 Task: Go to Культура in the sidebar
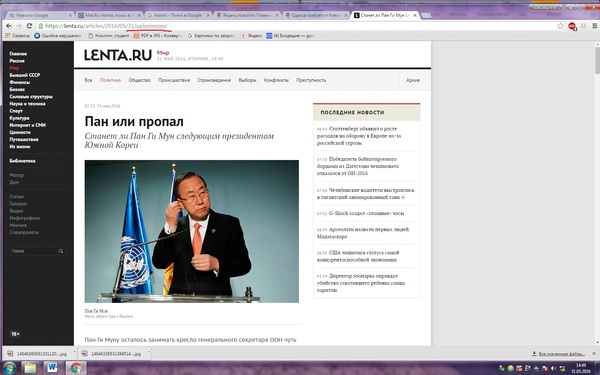[19, 118]
